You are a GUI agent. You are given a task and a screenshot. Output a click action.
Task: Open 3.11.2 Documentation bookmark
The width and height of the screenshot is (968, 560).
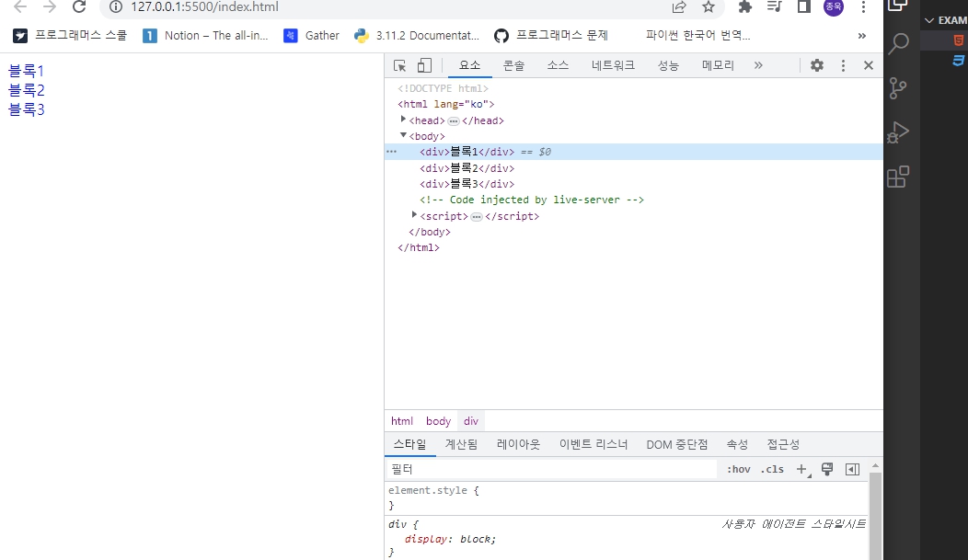417,36
